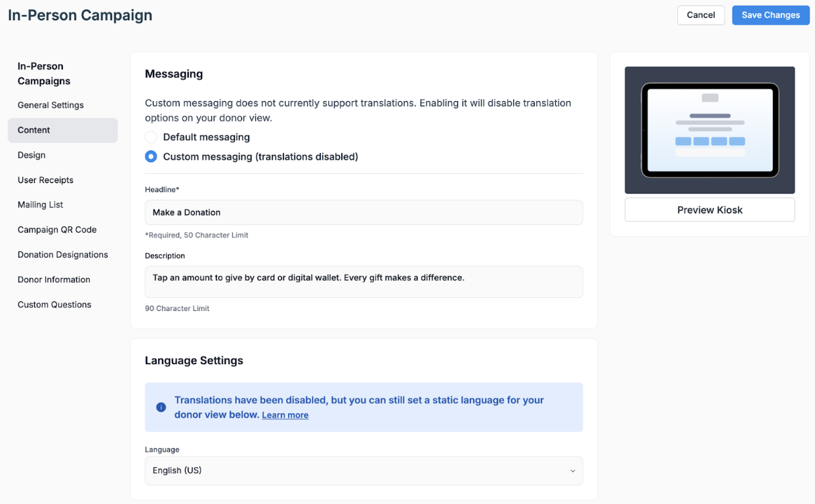Click into the Description text area
Image resolution: width=815 pixels, height=504 pixels.
coord(364,282)
